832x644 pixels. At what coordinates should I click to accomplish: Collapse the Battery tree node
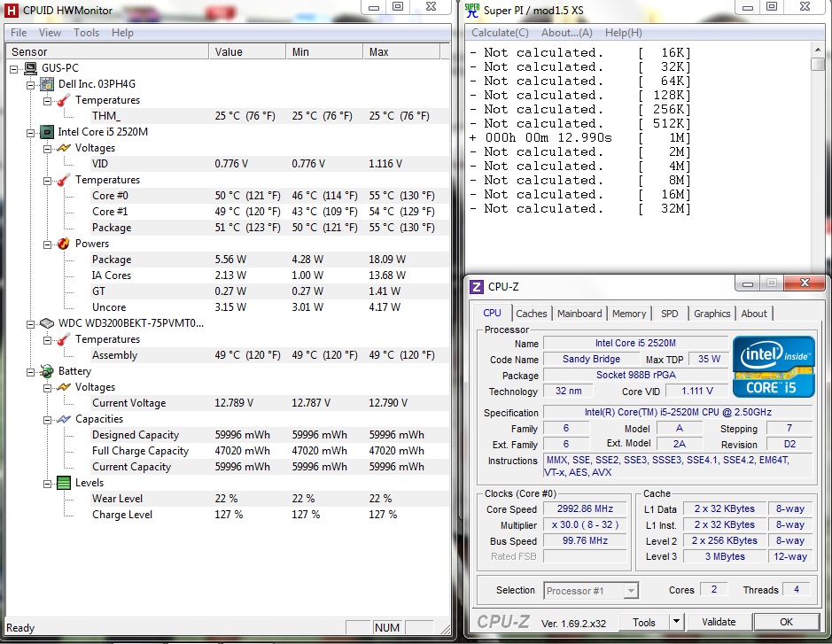pos(31,371)
